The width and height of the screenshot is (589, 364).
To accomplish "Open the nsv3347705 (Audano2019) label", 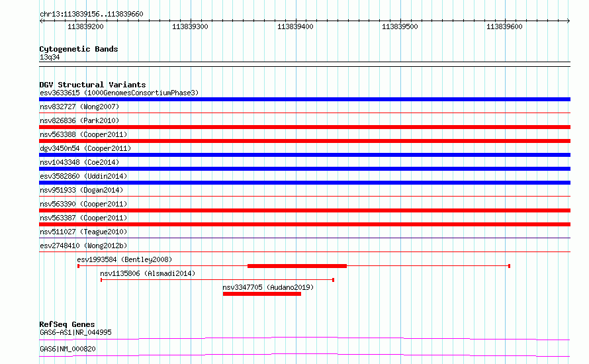I will pyautogui.click(x=268, y=287).
